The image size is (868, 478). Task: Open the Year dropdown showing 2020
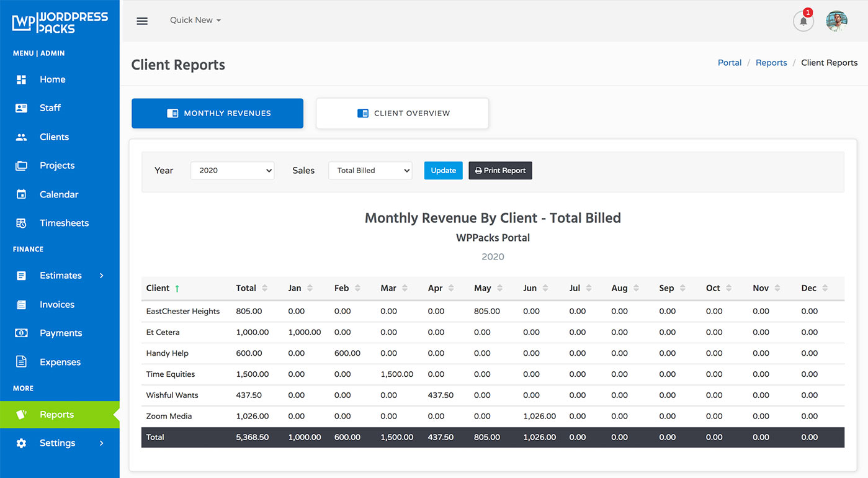point(232,170)
